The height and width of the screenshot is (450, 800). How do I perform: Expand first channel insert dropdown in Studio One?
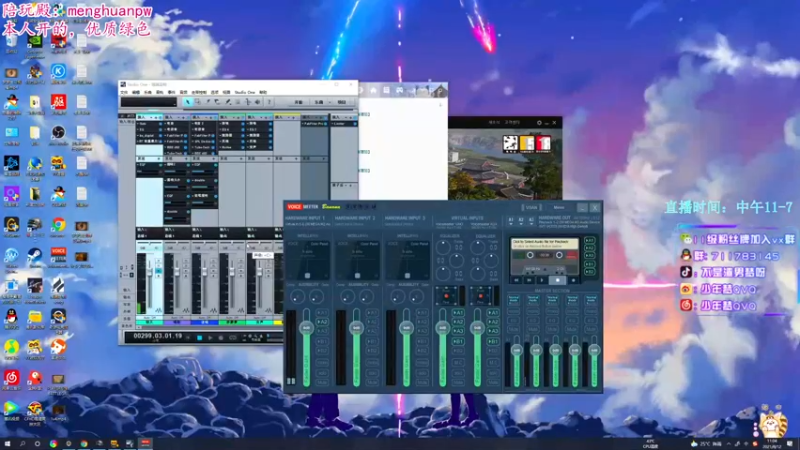point(149,117)
